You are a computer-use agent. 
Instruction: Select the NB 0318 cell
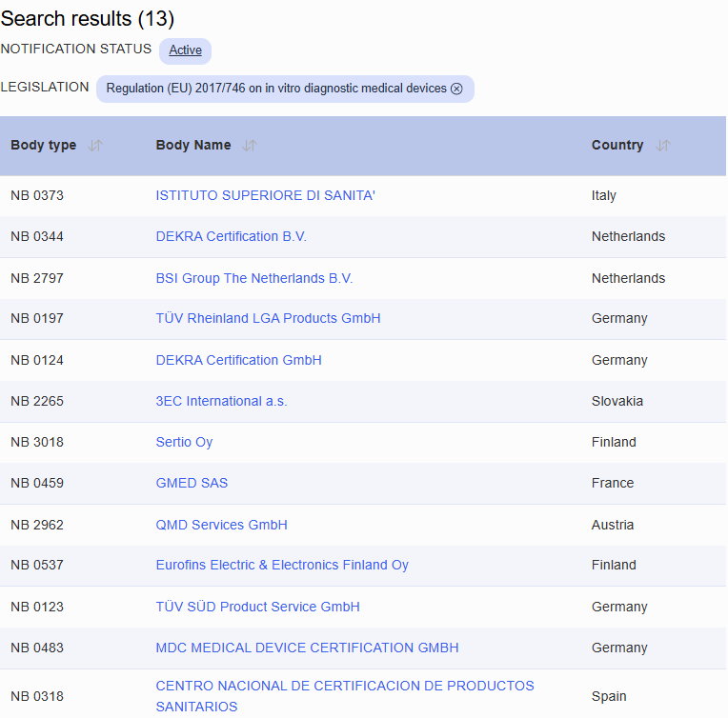pos(37,696)
